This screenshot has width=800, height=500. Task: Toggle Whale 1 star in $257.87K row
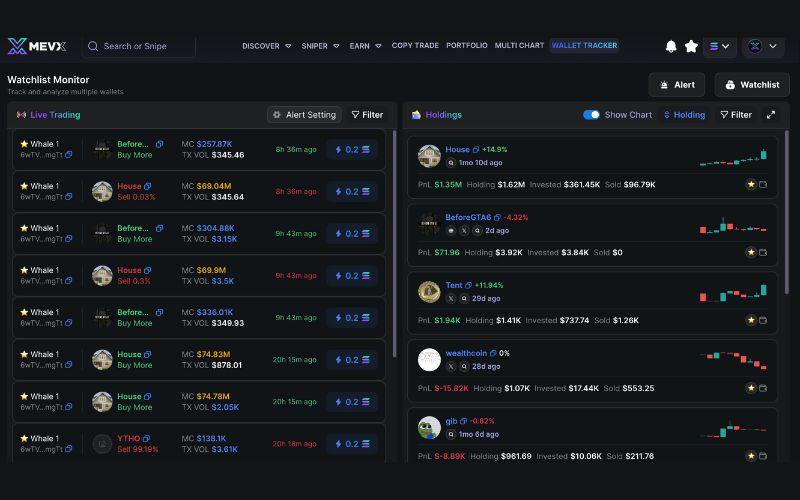[24, 144]
